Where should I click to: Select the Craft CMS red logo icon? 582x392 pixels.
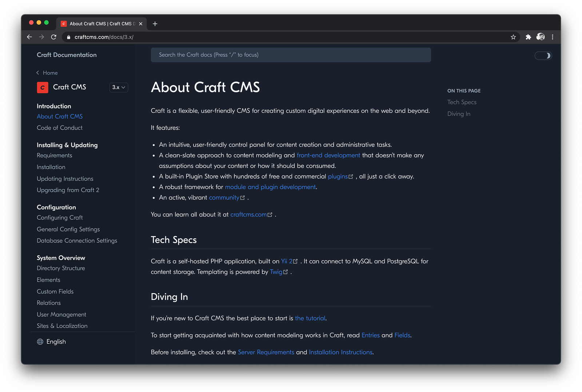(x=43, y=87)
